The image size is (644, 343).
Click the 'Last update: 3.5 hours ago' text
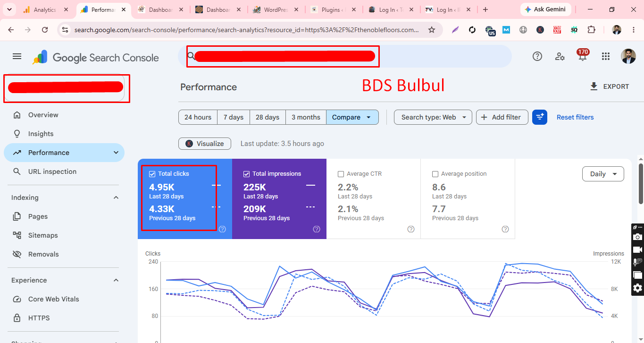click(282, 144)
